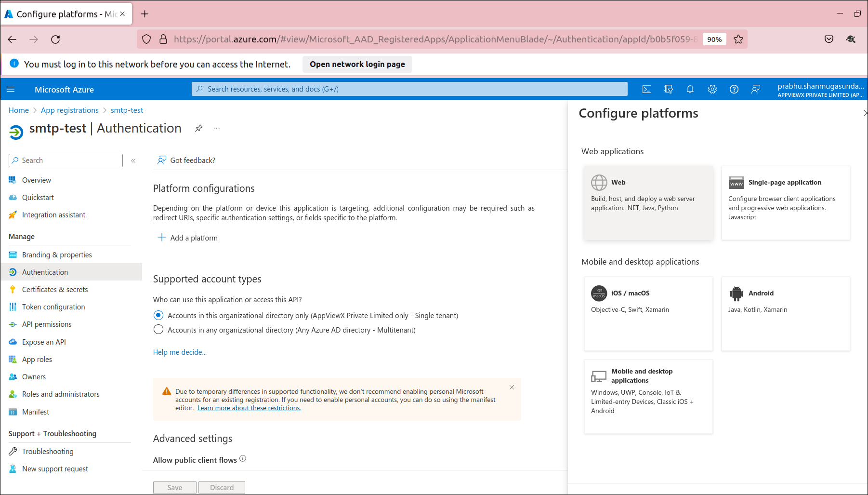This screenshot has height=495, width=868.
Task: Dismiss the personal accounts warning banner
Action: [512, 388]
